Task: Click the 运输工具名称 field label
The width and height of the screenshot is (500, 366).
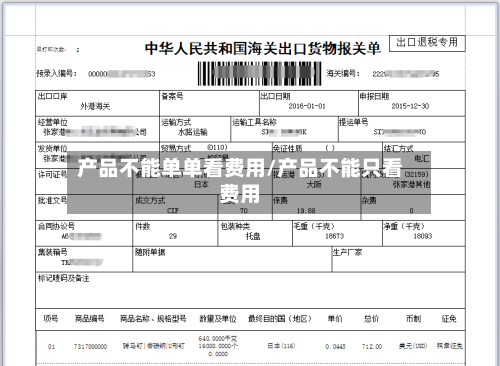Action: click(x=254, y=122)
